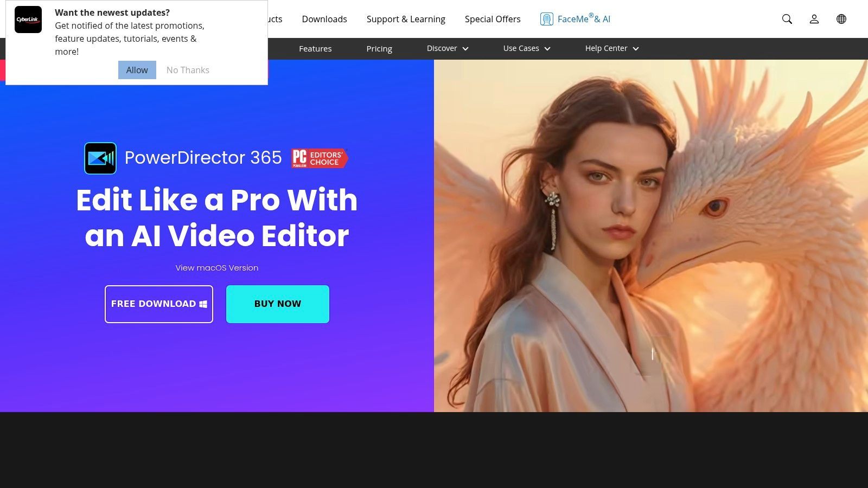Open the Features tab

[315, 49]
